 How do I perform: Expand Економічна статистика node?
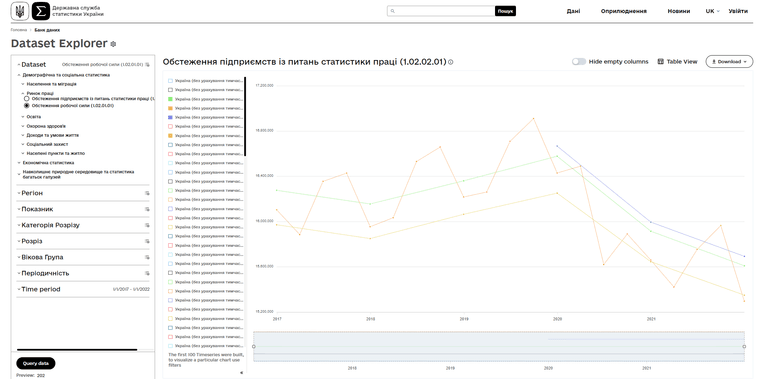[19, 163]
